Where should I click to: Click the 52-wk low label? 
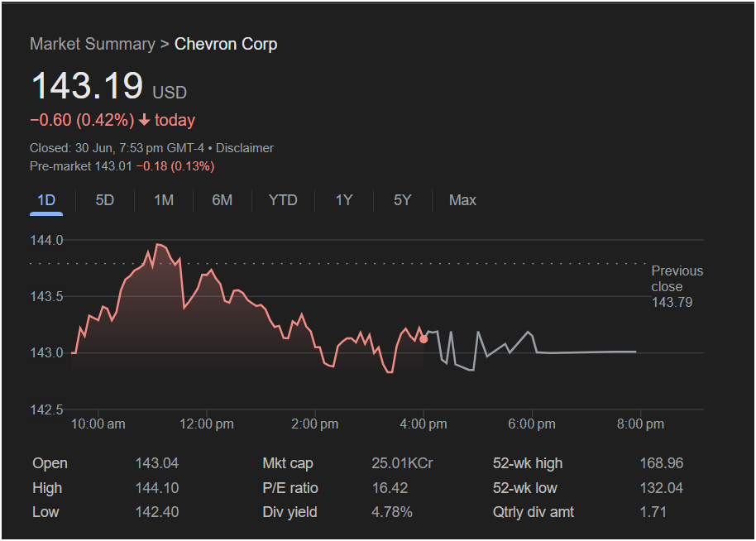pyautogui.click(x=524, y=488)
